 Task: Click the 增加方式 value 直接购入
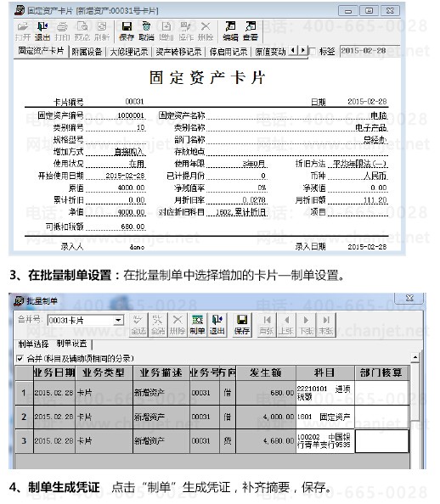pyautogui.click(x=129, y=152)
